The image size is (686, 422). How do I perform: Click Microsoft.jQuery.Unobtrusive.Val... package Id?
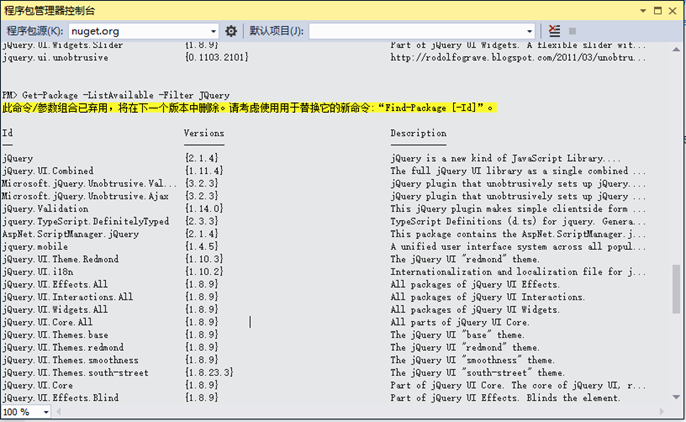point(89,184)
